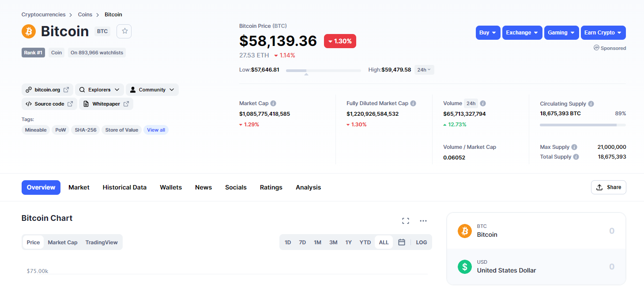
Task: Switch chart to TradingView
Action: (x=102, y=242)
